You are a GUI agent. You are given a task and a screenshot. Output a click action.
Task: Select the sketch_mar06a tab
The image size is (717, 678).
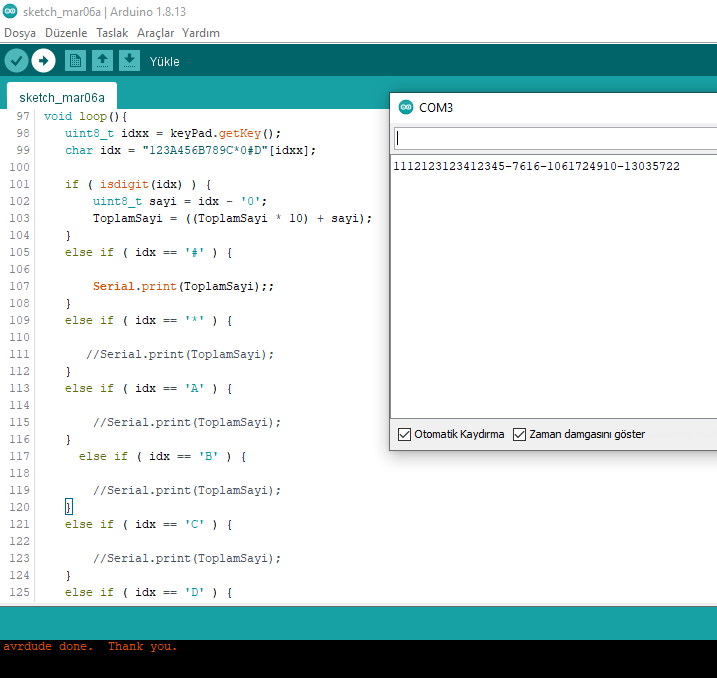click(62, 98)
